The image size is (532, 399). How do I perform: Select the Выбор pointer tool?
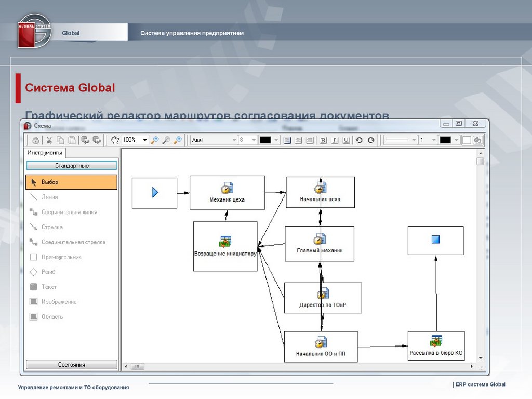coord(72,182)
